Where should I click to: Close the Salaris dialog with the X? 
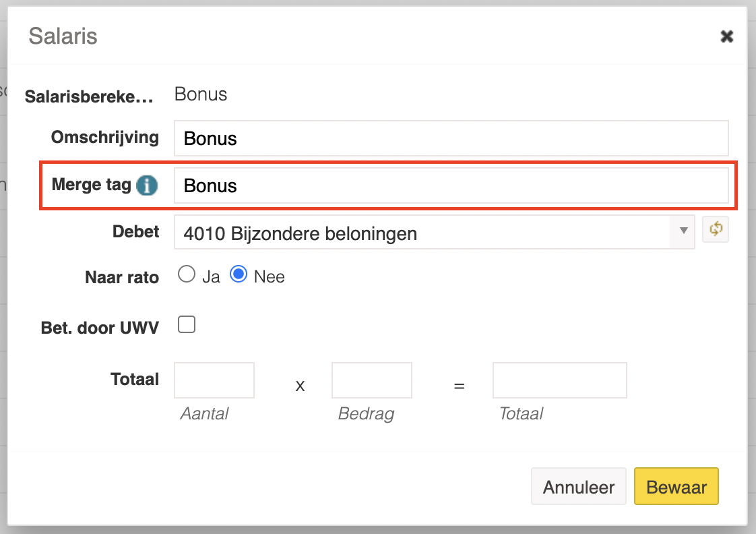coord(726,36)
